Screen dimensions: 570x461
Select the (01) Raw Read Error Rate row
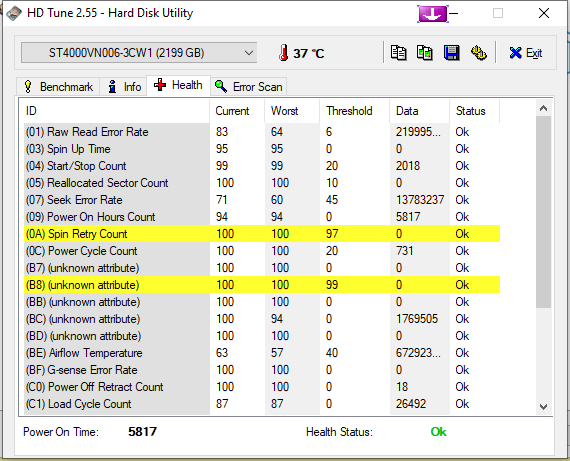262,132
